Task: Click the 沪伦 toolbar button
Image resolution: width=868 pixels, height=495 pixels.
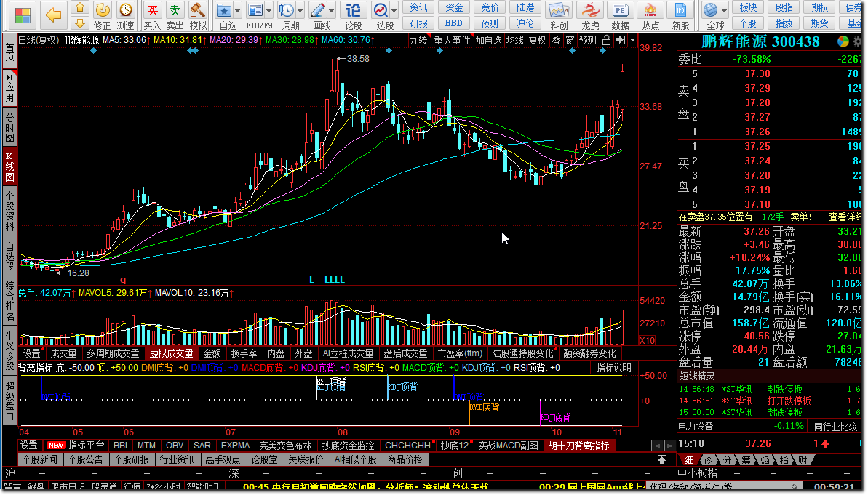Action: click(x=525, y=23)
